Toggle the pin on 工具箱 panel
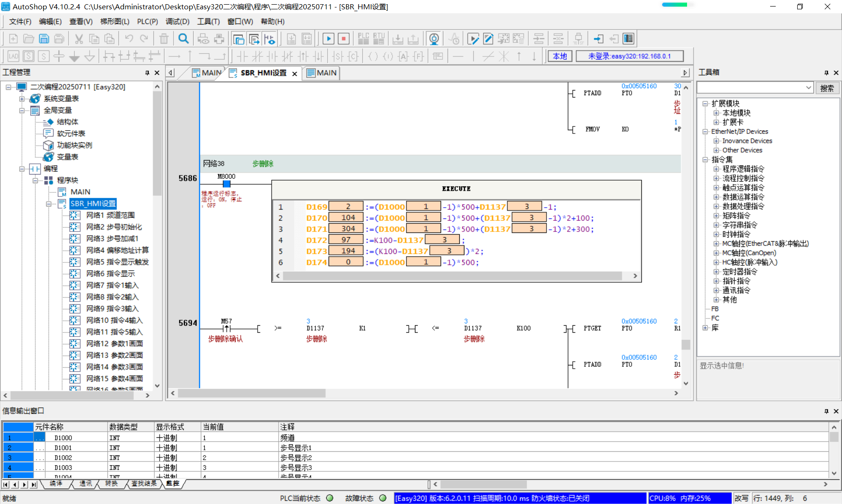Screen dimensions: 842x504 [x=826, y=73]
